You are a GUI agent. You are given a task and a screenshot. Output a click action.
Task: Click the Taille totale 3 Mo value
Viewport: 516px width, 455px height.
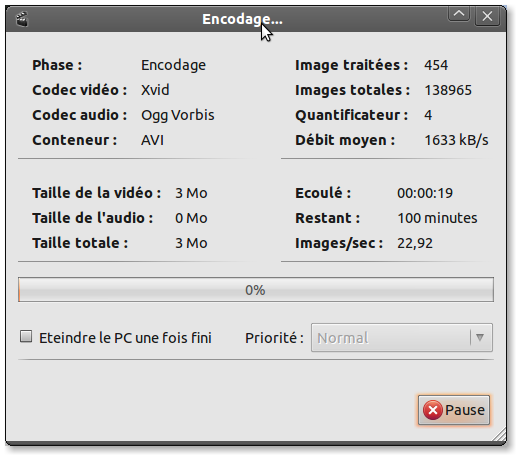click(x=191, y=243)
